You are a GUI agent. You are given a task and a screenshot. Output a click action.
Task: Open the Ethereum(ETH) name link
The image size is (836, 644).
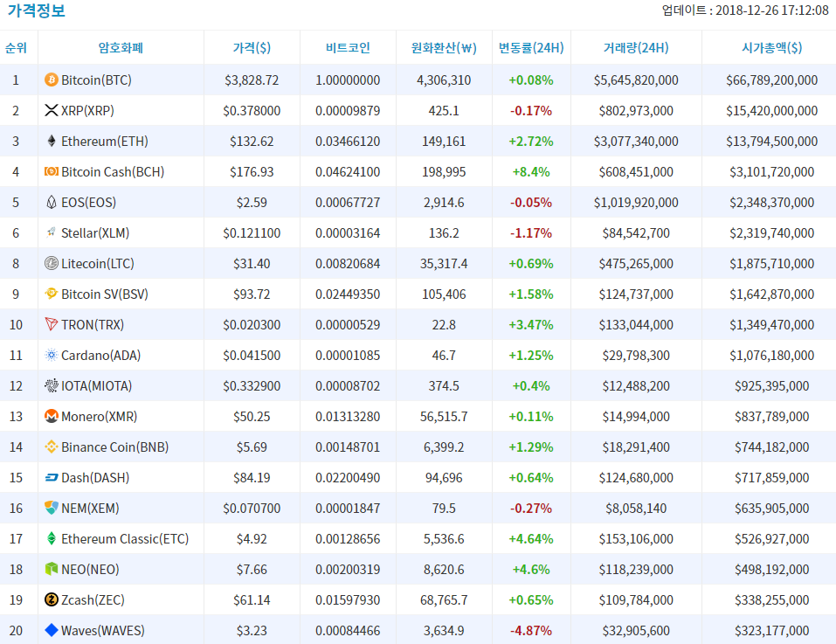(x=105, y=142)
